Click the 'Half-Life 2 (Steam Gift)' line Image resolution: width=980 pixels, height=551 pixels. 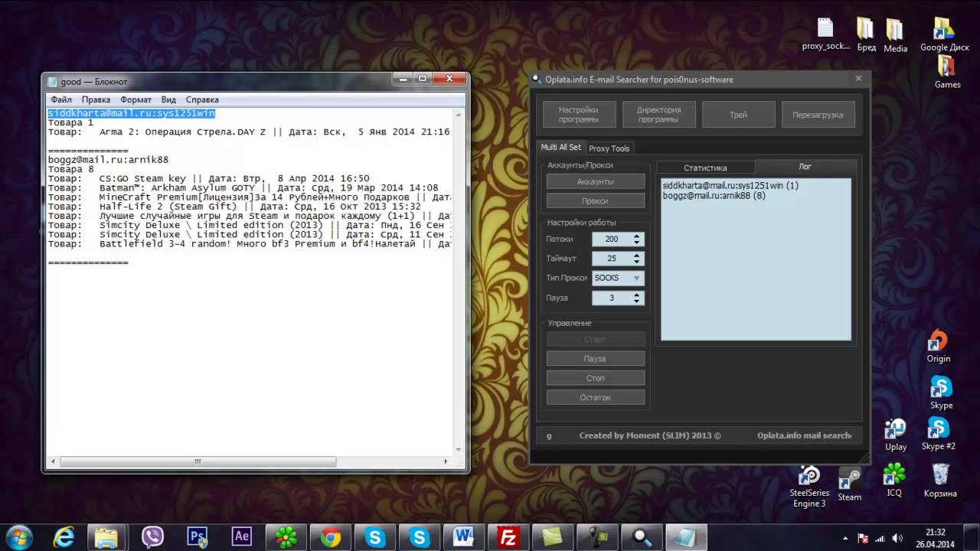click(x=234, y=207)
